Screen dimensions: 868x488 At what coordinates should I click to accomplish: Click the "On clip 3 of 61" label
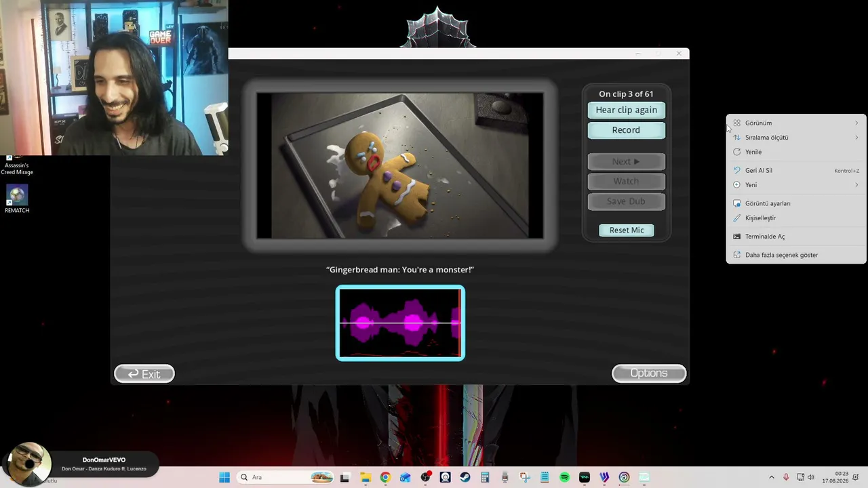tap(626, 94)
